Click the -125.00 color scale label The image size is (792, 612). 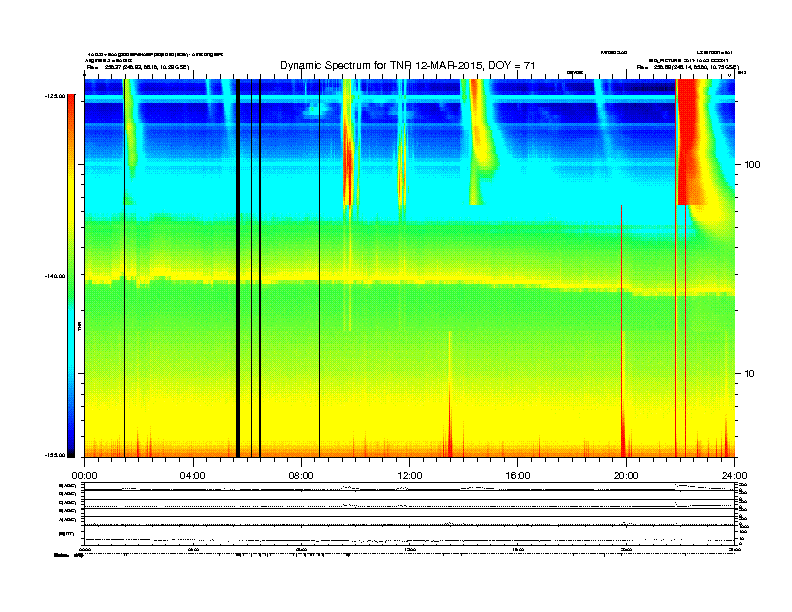tap(55, 96)
